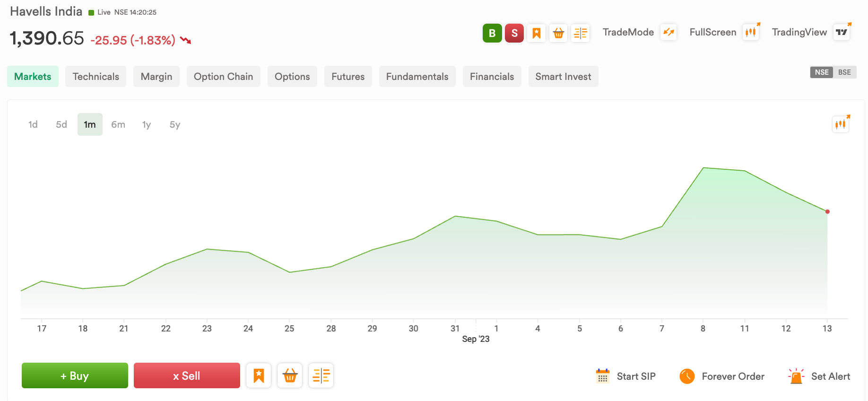Click the FullScreen label
868x401 pixels.
point(713,32)
